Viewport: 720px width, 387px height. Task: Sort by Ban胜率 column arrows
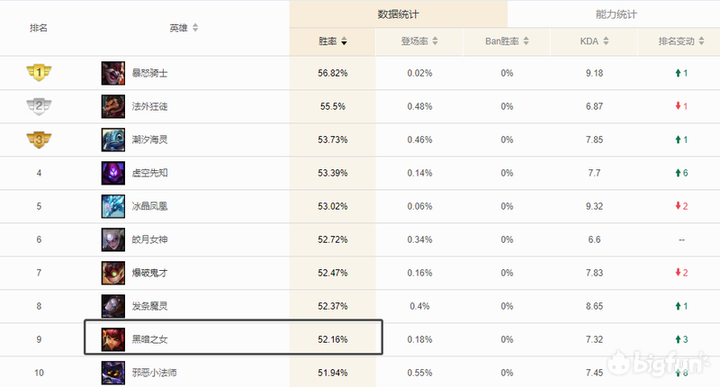pyautogui.click(x=526, y=41)
